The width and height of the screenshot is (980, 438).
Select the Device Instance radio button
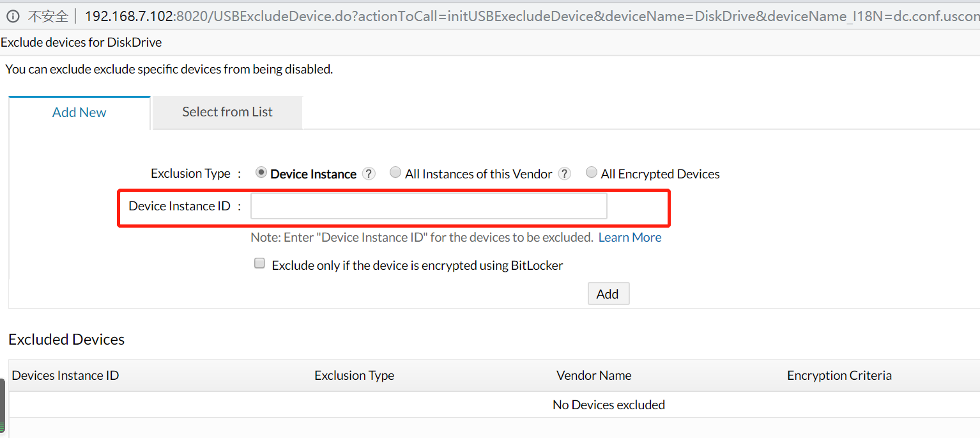point(261,173)
